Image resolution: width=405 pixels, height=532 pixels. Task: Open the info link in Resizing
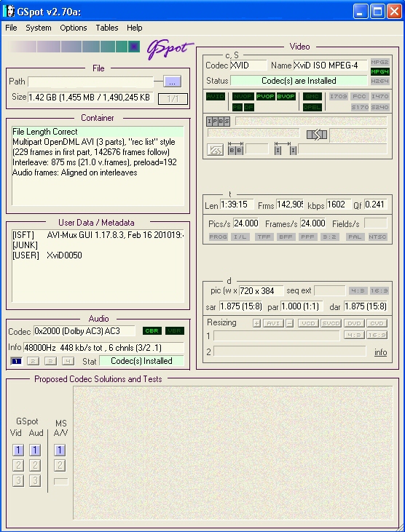[380, 352]
